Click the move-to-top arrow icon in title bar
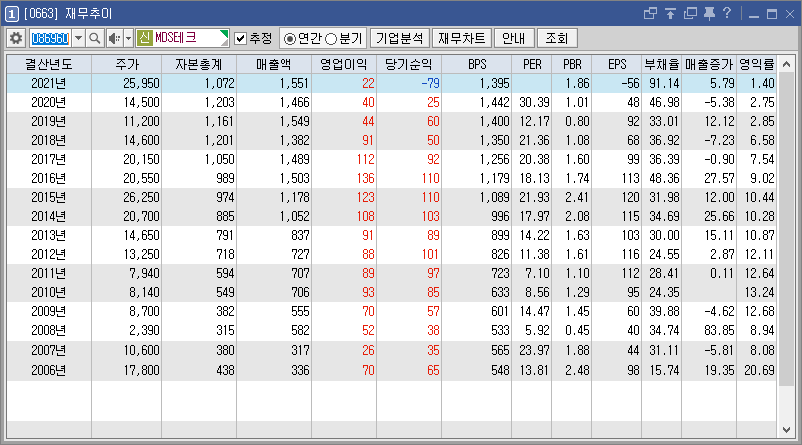This screenshot has height=445, width=802. 670,14
